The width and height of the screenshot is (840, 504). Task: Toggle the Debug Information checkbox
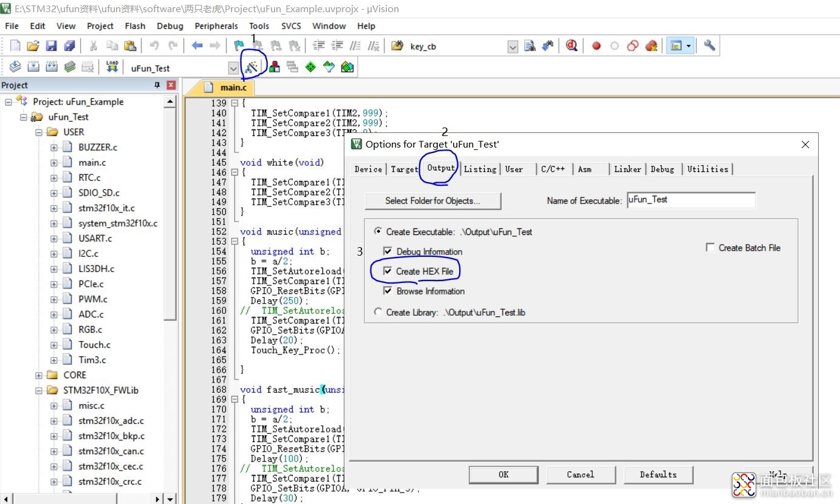pyautogui.click(x=388, y=251)
